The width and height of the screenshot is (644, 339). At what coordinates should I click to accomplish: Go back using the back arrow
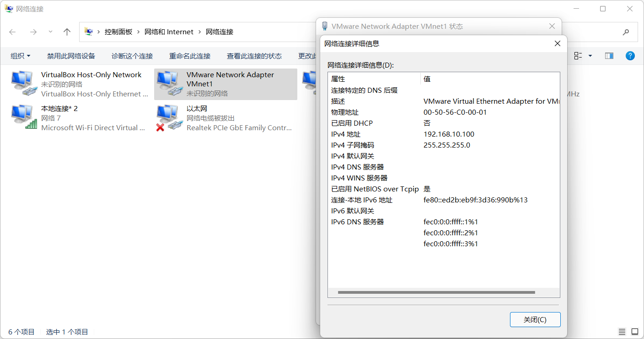pyautogui.click(x=12, y=32)
